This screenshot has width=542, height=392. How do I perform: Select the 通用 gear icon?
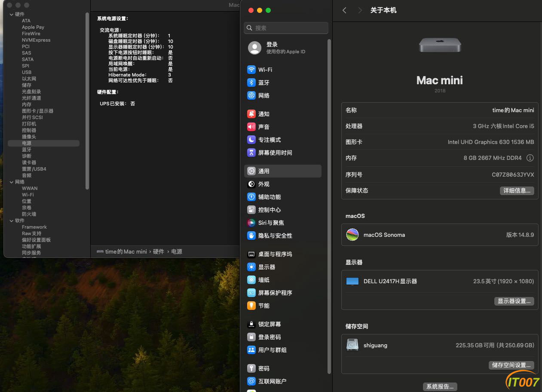tap(251, 171)
